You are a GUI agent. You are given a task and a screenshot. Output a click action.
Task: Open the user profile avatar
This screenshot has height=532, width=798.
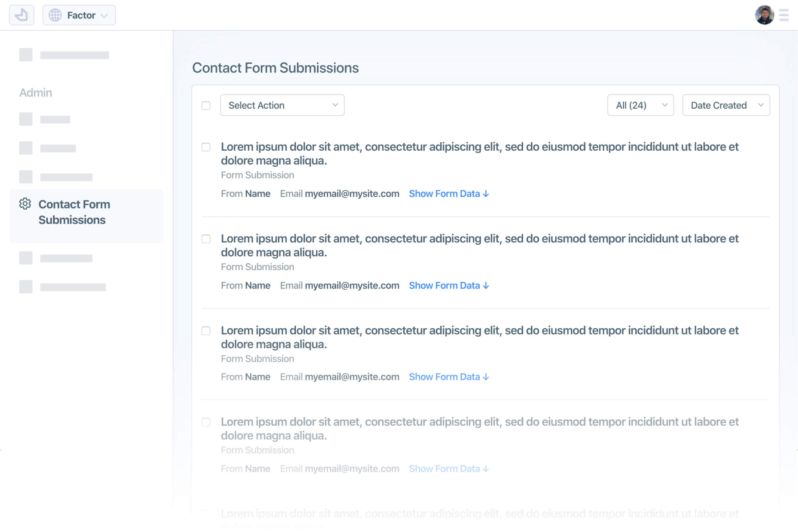764,15
